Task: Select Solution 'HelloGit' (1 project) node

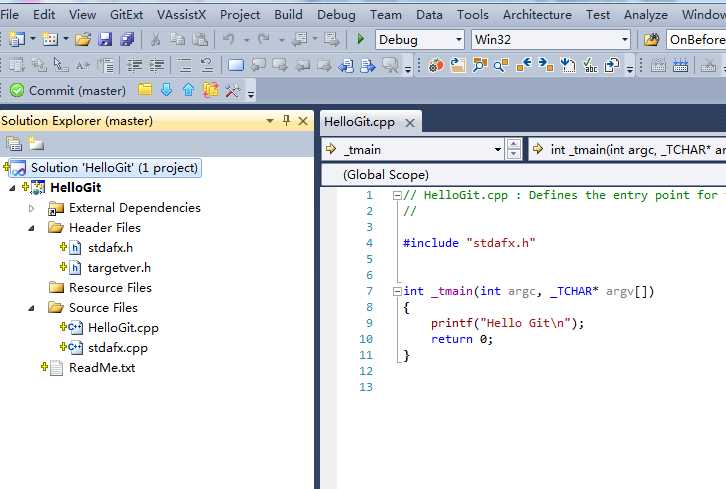Action: [105, 168]
